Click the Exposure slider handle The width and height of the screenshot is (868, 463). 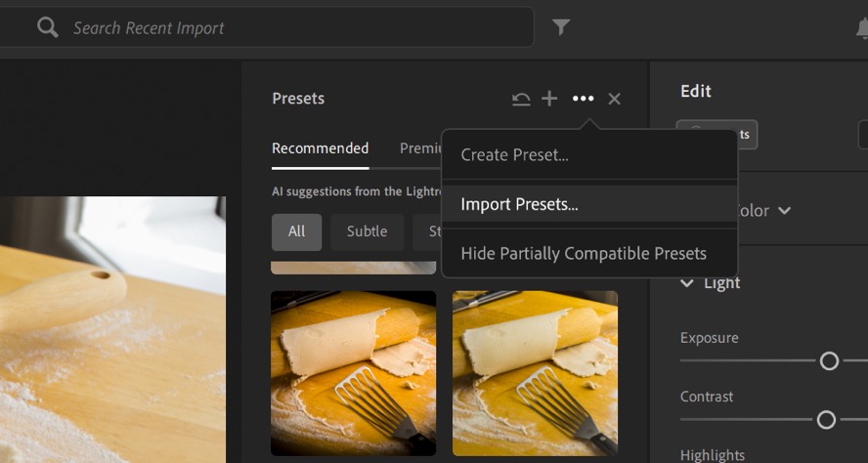(x=829, y=360)
